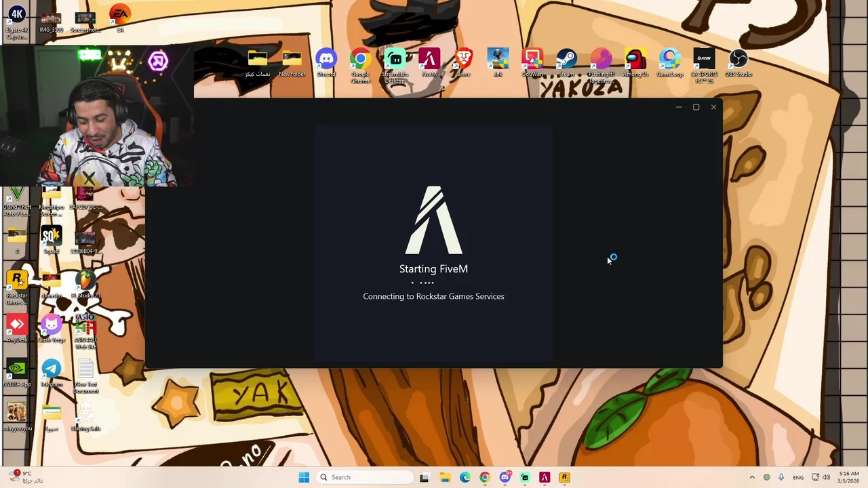
Task: Open the Streamlabs Desktop shortcut
Action: 395,66
